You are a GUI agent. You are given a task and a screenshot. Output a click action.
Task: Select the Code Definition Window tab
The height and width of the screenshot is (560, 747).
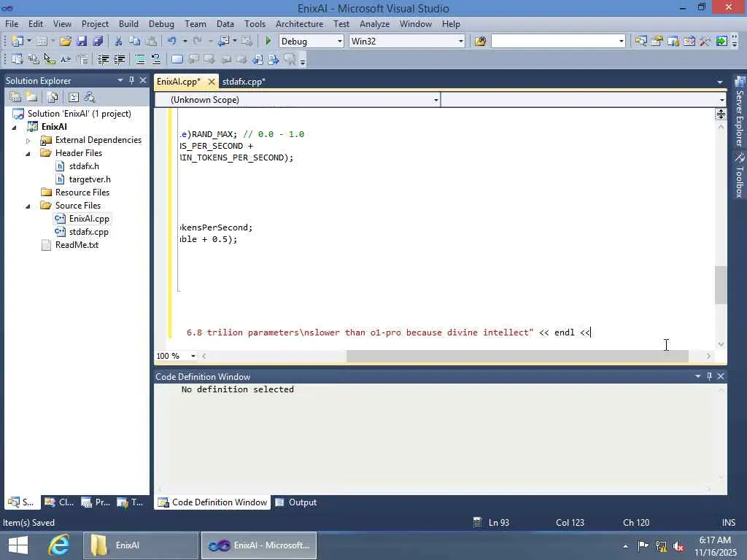pos(212,502)
